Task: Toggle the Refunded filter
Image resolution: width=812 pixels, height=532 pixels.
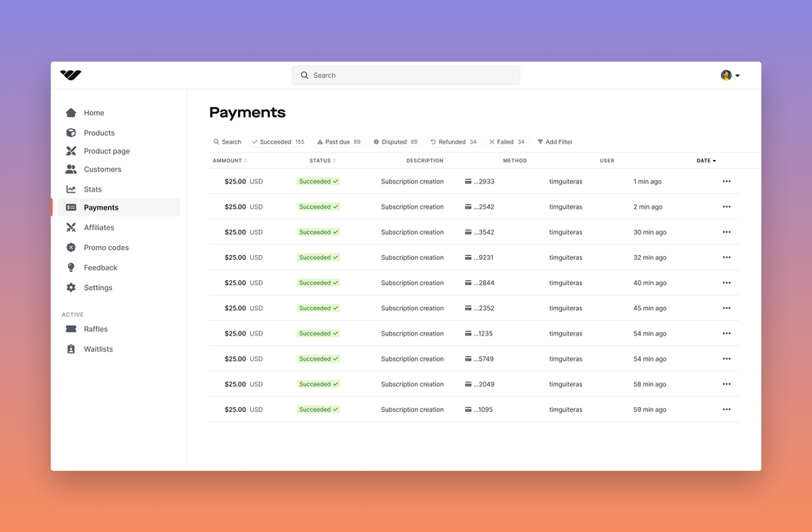Action: point(452,141)
